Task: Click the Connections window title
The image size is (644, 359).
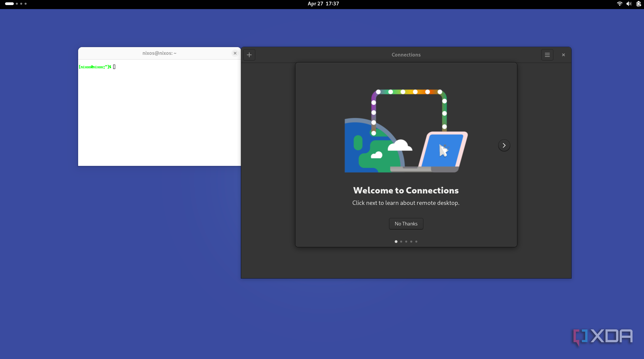Action: [406, 55]
